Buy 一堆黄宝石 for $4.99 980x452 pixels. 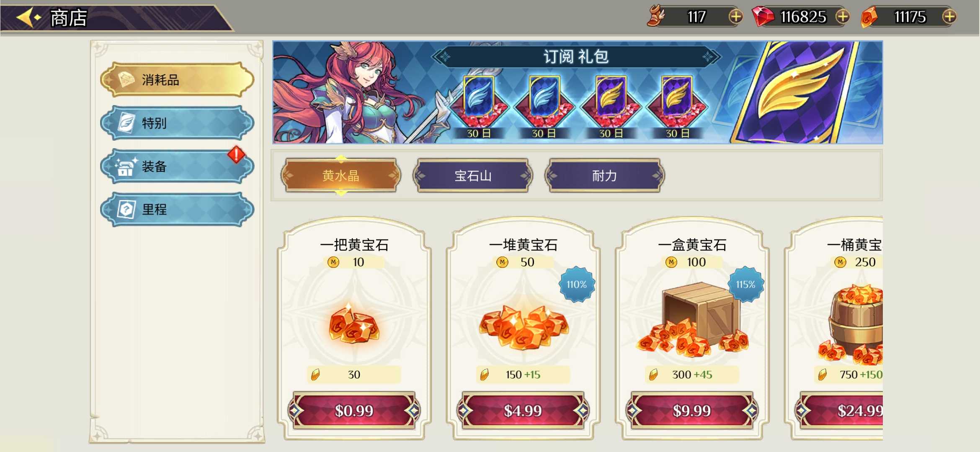click(x=523, y=411)
